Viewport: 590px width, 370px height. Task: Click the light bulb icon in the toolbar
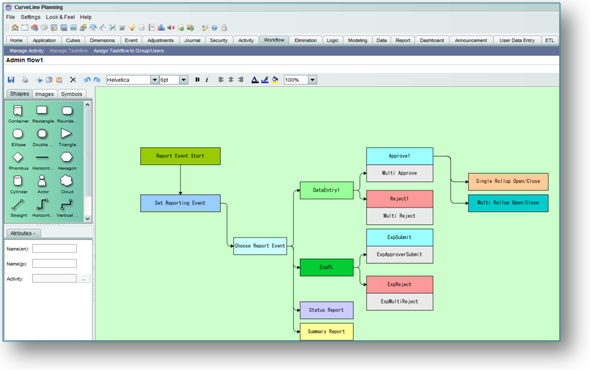(132, 27)
